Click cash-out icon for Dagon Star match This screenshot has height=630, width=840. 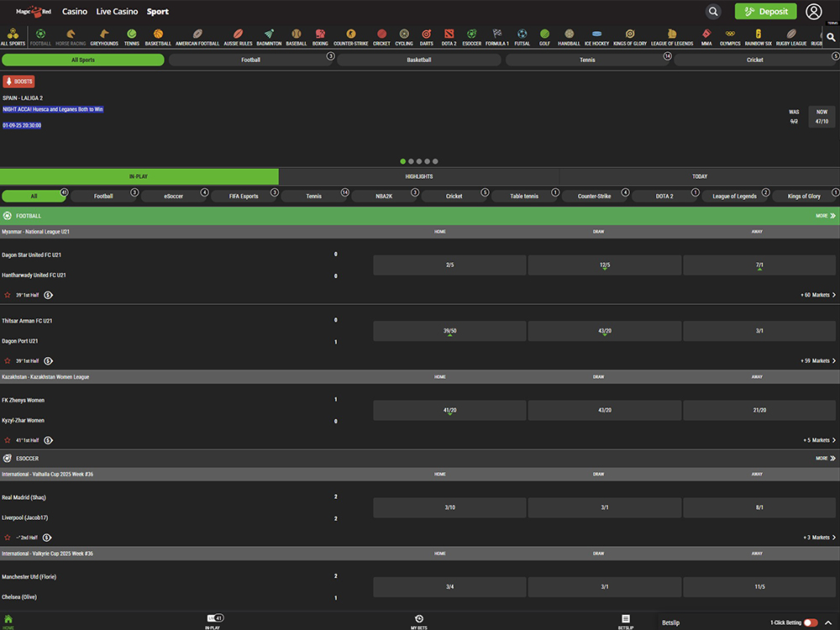click(48, 296)
